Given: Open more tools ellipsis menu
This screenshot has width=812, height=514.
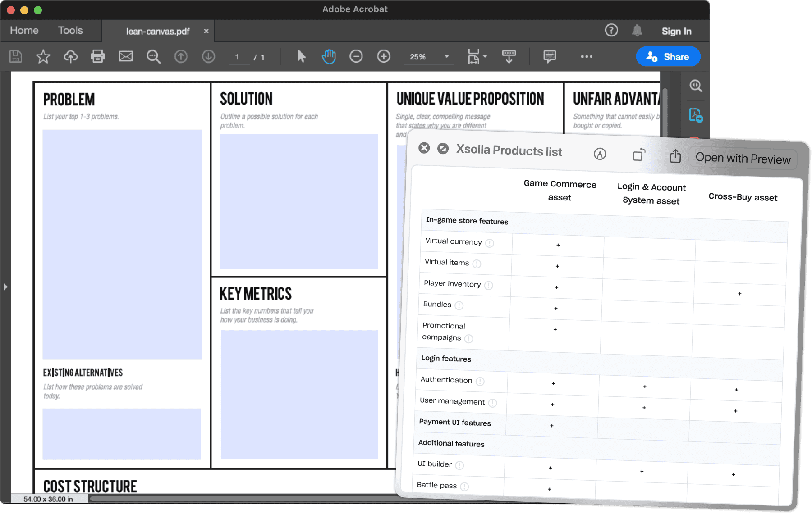Looking at the screenshot, I should click(x=587, y=56).
